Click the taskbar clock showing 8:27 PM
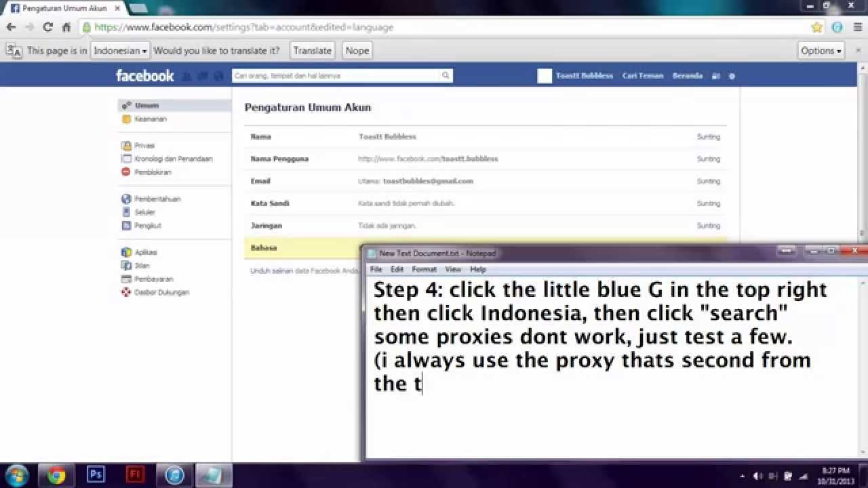This screenshot has width=868, height=488. coord(835,475)
